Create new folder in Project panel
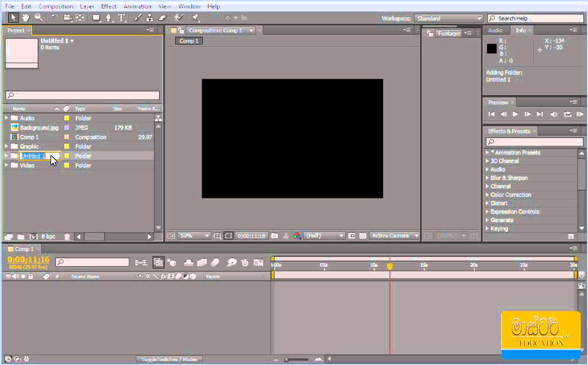This screenshot has height=365, width=588. [x=21, y=237]
